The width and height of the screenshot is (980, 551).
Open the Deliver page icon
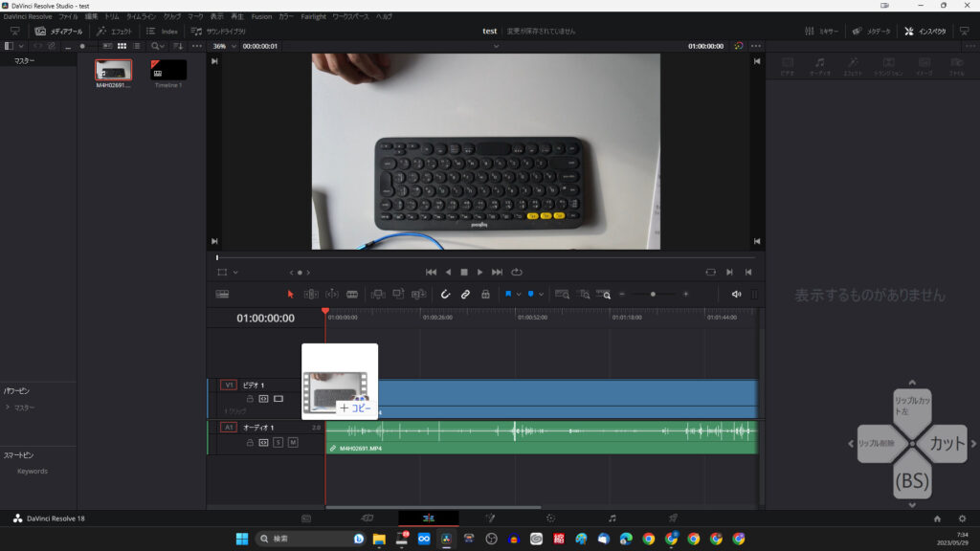[673, 518]
